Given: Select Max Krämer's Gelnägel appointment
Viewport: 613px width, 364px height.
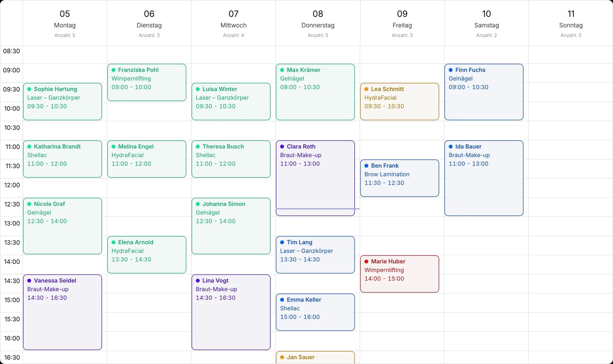Looking at the screenshot, I should (315, 92).
